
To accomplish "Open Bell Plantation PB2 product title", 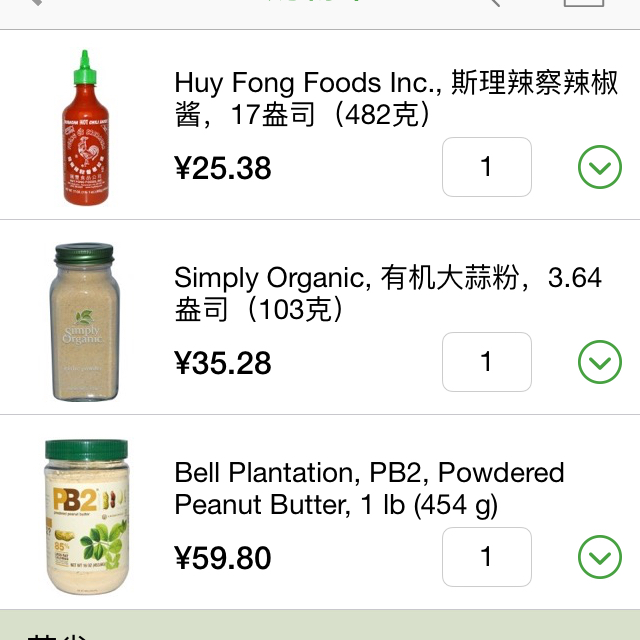I will tap(369, 488).
